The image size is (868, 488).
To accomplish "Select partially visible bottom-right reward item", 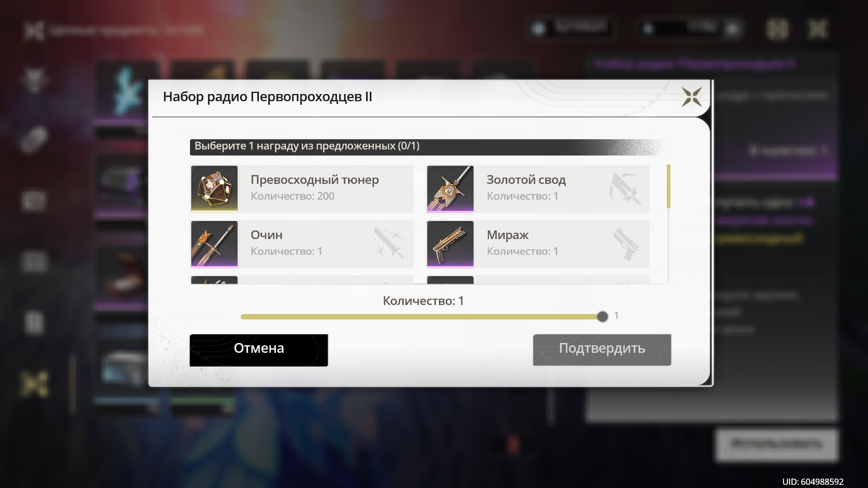I will point(538,280).
